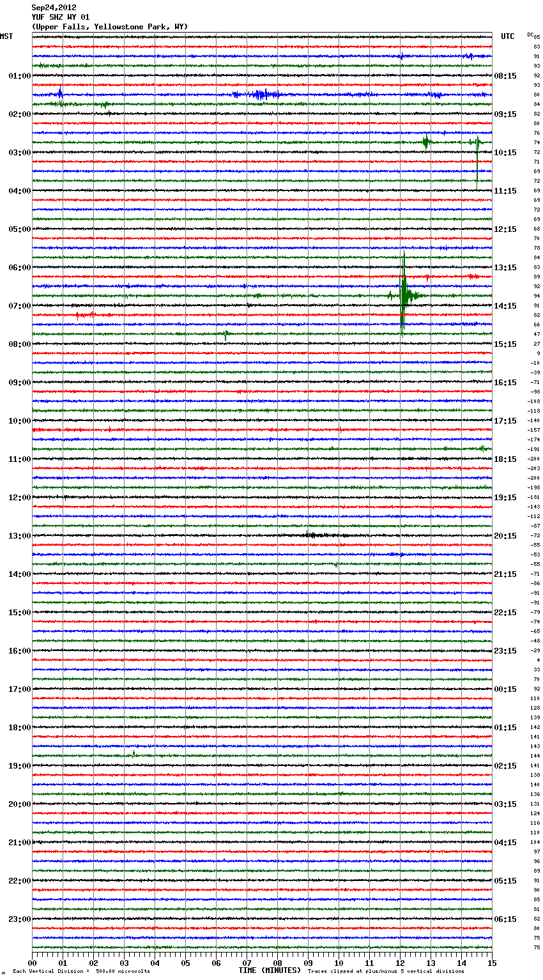Click DC offset value -39
This screenshot has height=980, width=543.
pos(535,373)
